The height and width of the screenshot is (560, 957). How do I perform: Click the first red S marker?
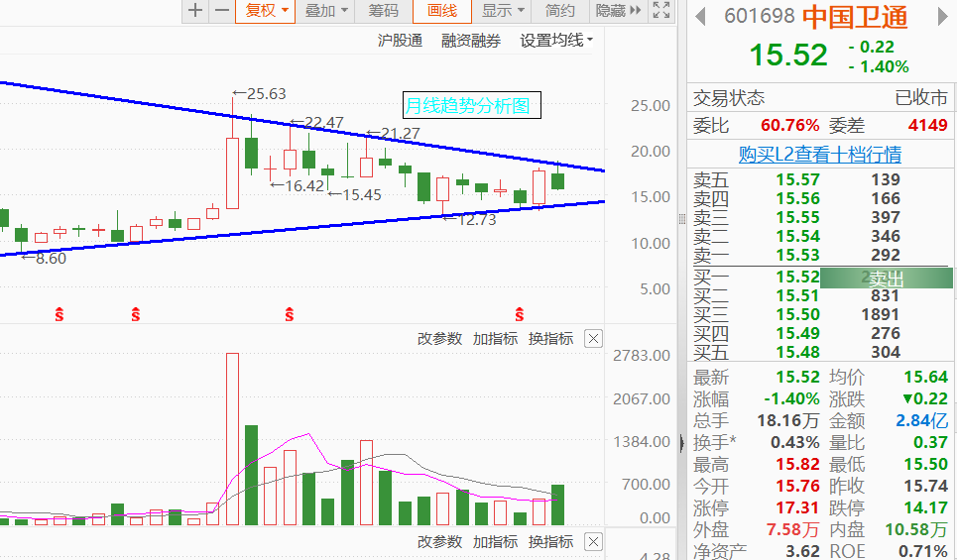pos(60,315)
